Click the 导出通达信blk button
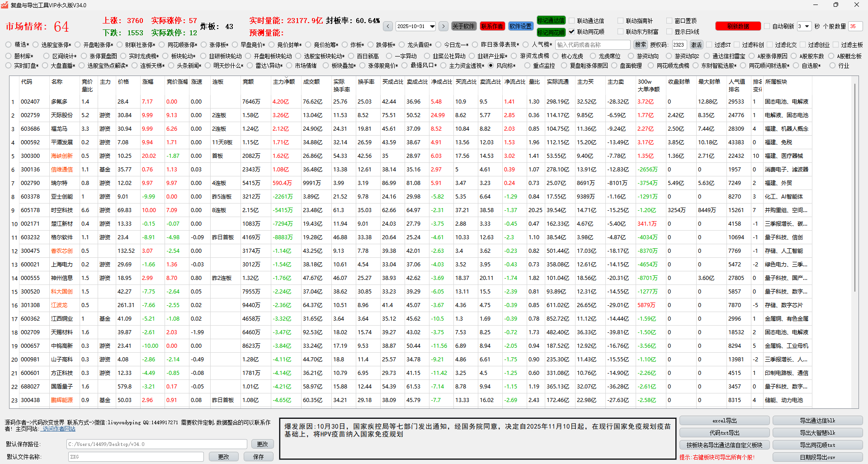868x464 pixels. click(817, 421)
